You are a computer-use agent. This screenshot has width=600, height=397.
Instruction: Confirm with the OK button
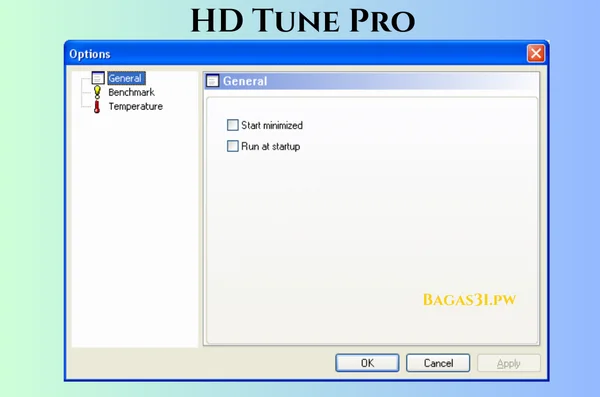coord(367,363)
